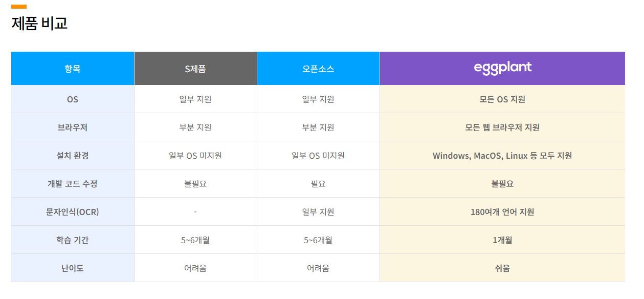This screenshot has height=299, width=644.
Task: Click 오픈소스 일부 지원 cell in OS row
Action: 318,99
